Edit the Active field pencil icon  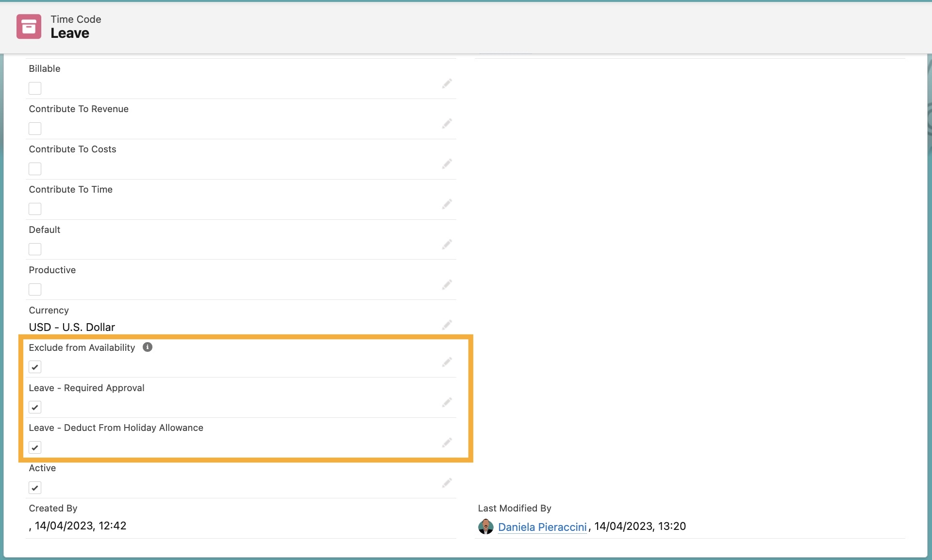(447, 483)
